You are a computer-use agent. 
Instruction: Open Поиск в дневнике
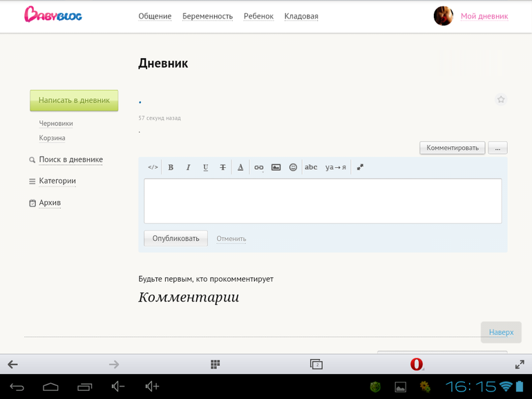[x=71, y=159]
